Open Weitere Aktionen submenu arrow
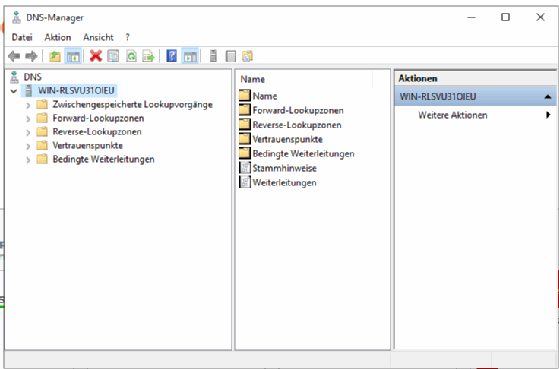This screenshot has width=559, height=369. tap(548, 115)
